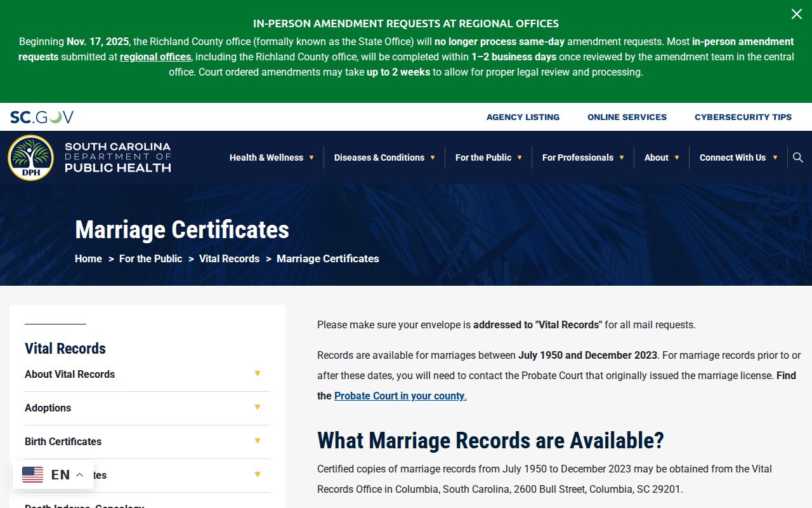Screen dimensions: 812x508
Task: Click the Marriage Certificates page title
Action: 182,229
